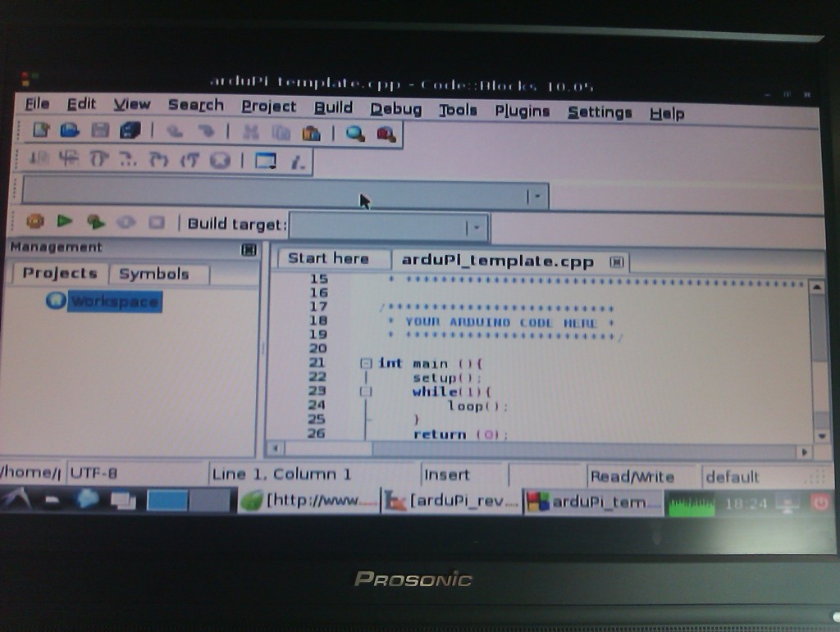Click the Find magnifier icon
The height and width of the screenshot is (632, 840).
(x=355, y=133)
